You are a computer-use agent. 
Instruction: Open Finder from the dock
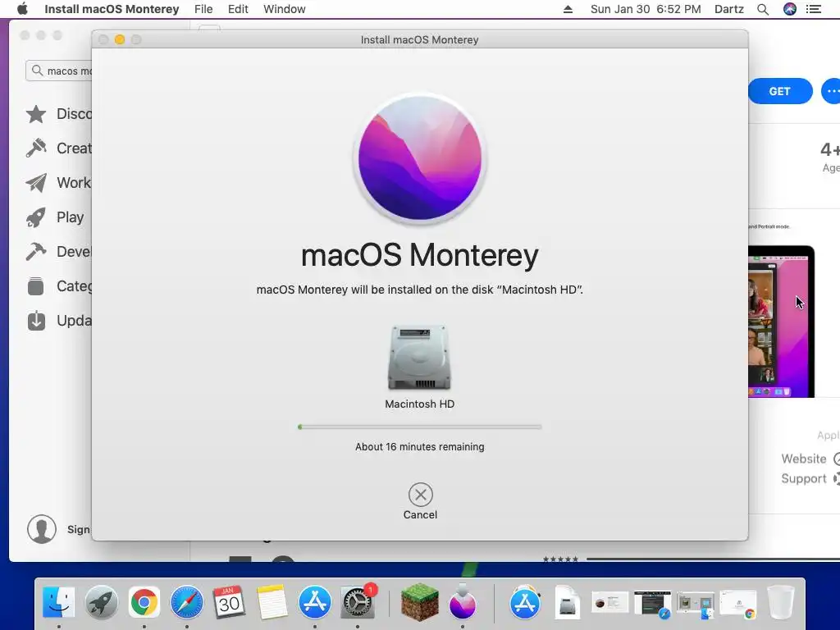[x=58, y=603]
